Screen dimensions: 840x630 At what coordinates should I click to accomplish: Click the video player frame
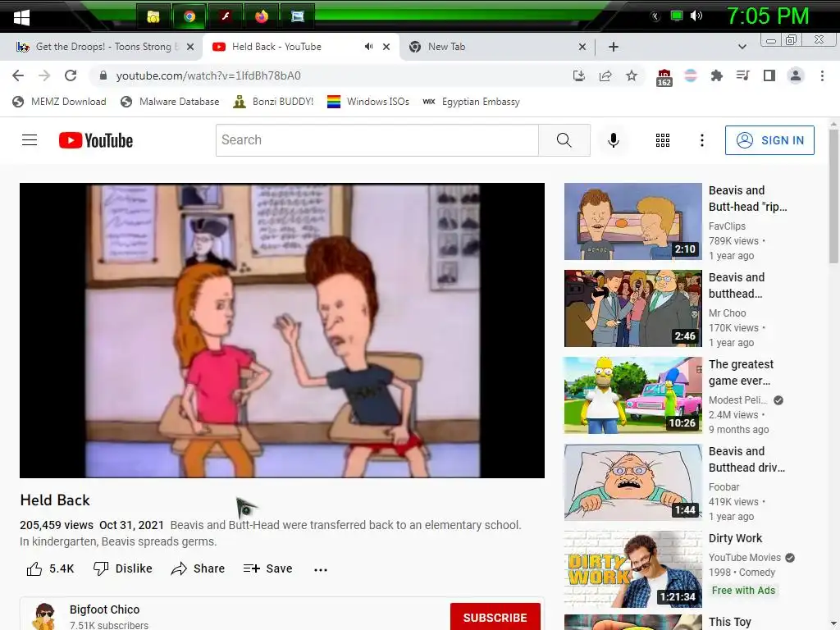282,330
